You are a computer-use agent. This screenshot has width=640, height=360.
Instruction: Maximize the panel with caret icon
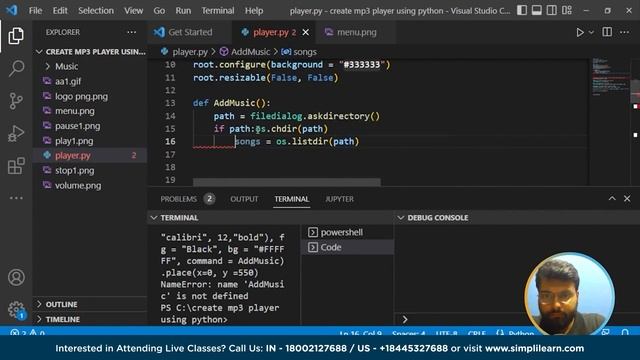pyautogui.click(x=612, y=198)
